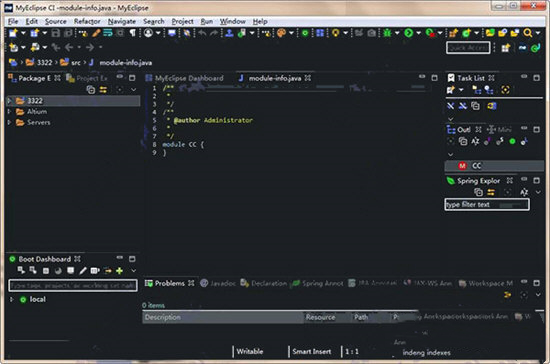This screenshot has height=364, width=550.
Task: Toggle Link with Editor in Package Explorer
Action: pyautogui.click(x=103, y=90)
